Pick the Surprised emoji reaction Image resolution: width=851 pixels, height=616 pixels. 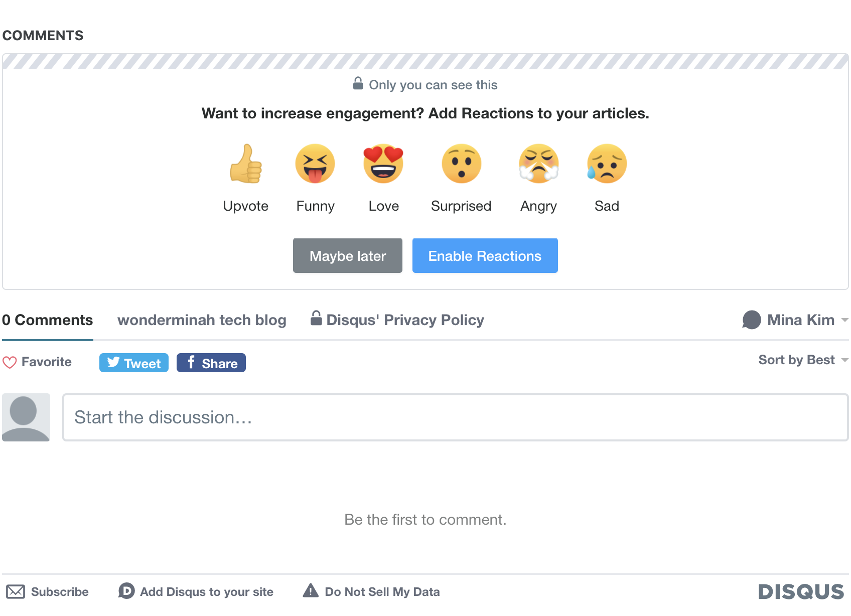tap(461, 164)
